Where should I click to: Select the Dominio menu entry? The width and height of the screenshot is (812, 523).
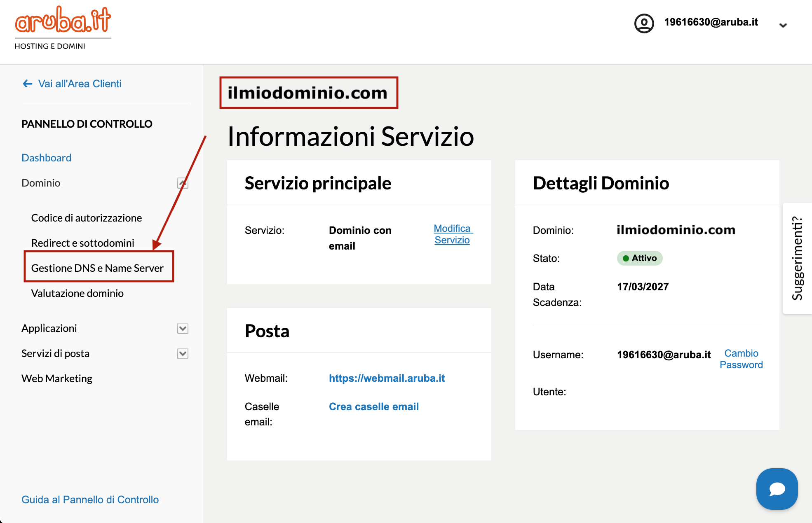41,183
